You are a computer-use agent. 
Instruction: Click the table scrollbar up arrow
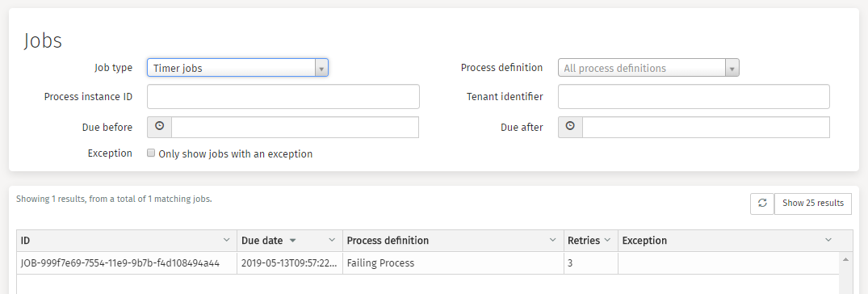point(845,258)
